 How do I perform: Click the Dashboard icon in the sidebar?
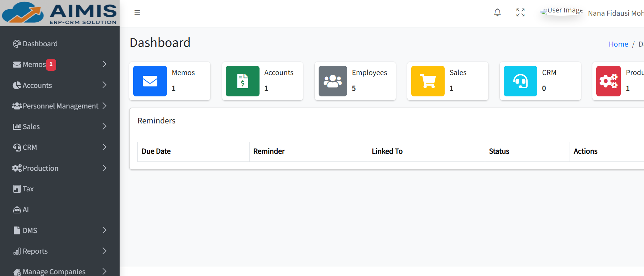click(x=16, y=43)
